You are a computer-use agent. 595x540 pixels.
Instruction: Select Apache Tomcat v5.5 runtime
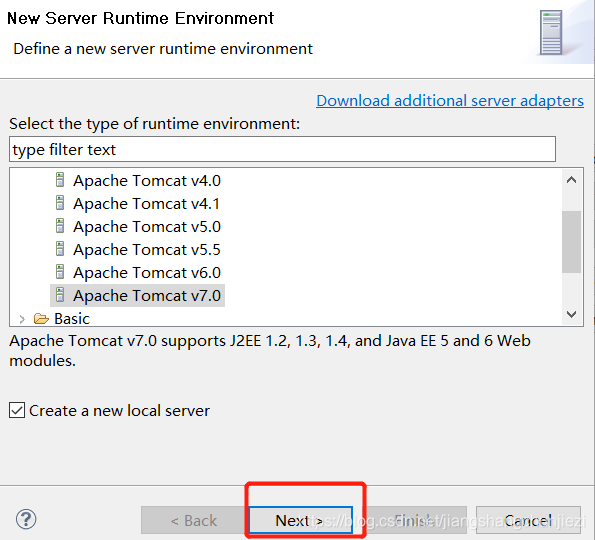pyautogui.click(x=147, y=250)
